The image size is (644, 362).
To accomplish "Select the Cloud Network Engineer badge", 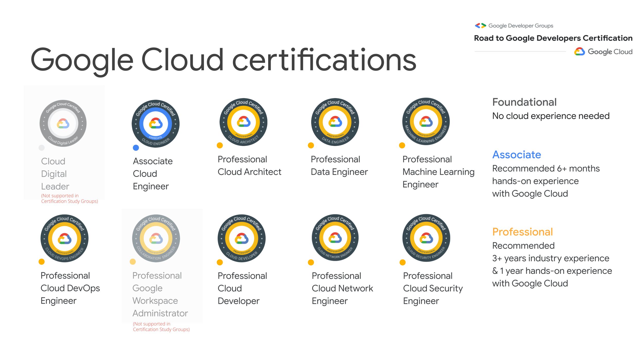I will pyautogui.click(x=335, y=238).
